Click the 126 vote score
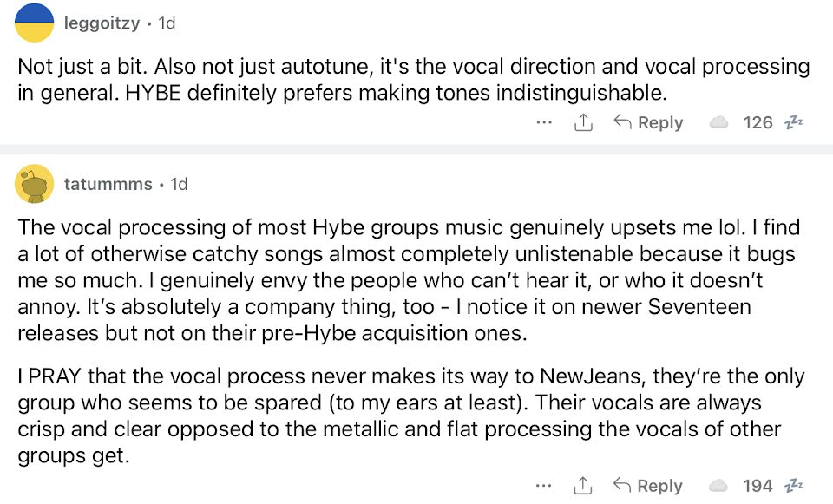 click(758, 123)
